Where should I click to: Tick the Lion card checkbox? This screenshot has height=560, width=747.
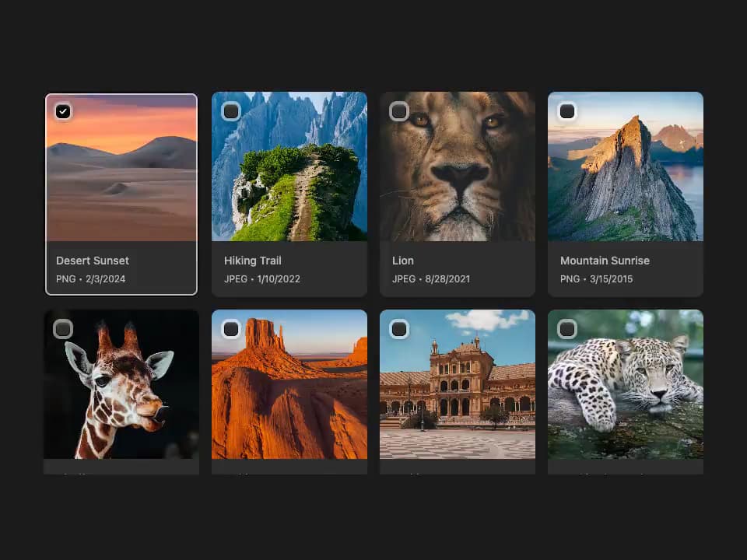399,111
